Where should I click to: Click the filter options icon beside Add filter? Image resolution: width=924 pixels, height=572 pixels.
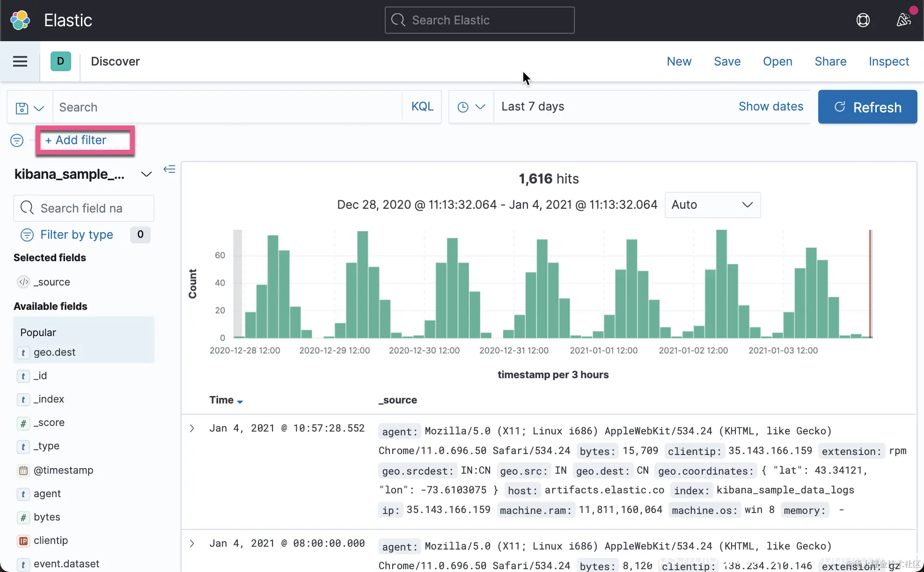pyautogui.click(x=17, y=140)
